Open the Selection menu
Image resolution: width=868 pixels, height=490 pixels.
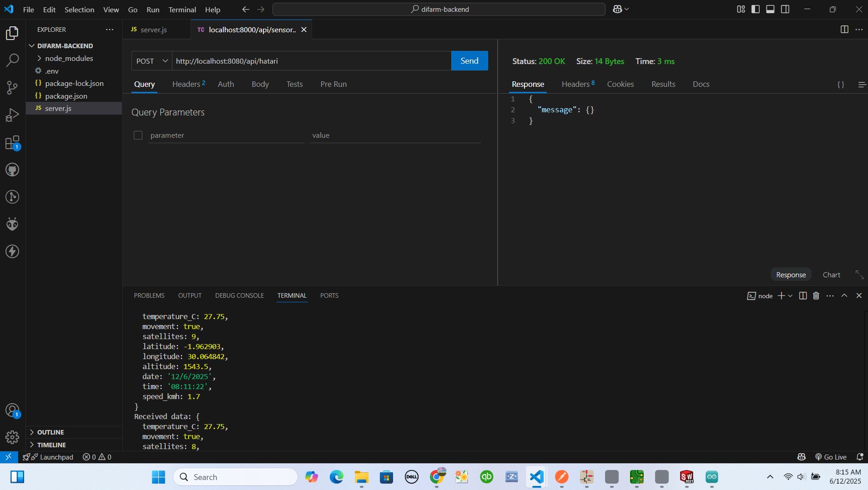79,10
